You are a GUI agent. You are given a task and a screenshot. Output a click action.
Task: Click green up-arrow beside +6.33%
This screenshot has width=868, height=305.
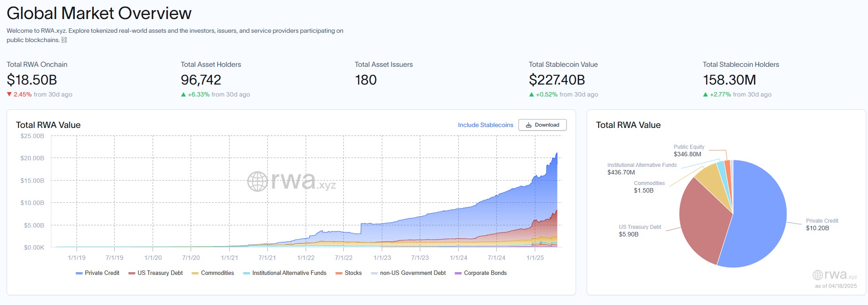click(x=183, y=94)
